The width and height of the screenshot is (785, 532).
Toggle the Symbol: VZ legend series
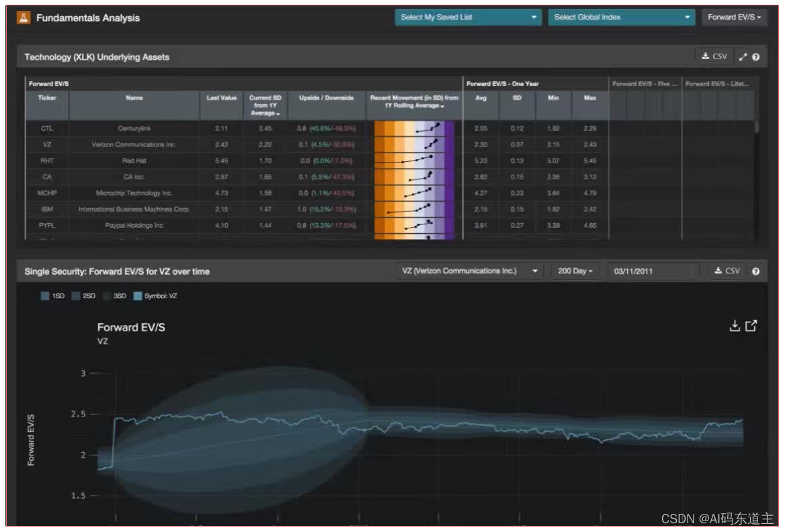(x=156, y=296)
